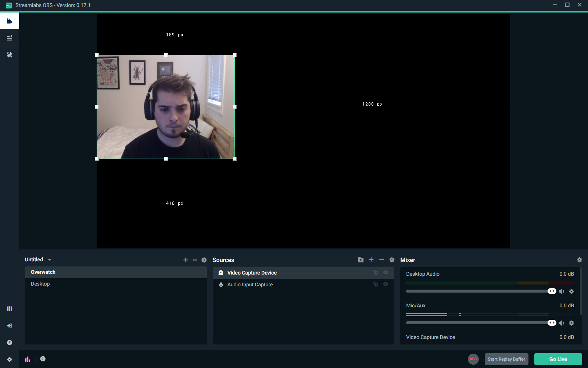Click the Mixer panel scrollbar

(x=581, y=291)
